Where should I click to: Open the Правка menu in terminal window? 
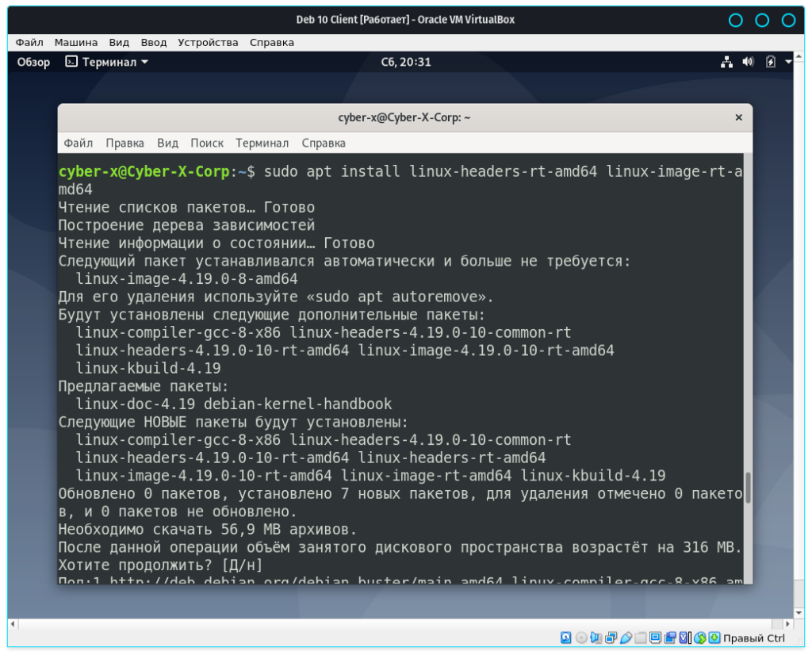pos(124,143)
